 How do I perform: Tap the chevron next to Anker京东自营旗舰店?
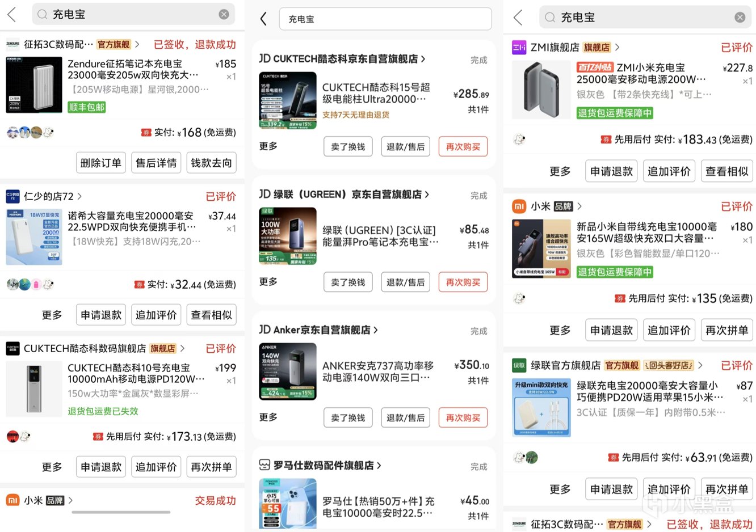[x=375, y=330]
